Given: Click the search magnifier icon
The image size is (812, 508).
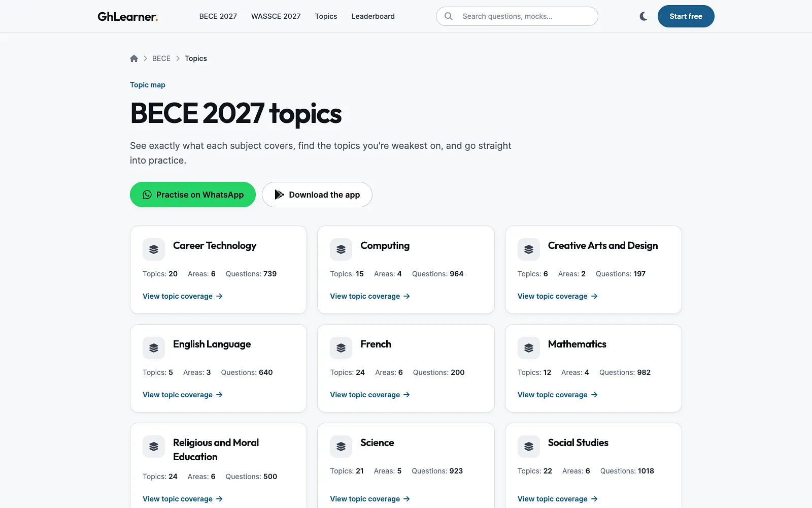Looking at the screenshot, I should [449, 16].
